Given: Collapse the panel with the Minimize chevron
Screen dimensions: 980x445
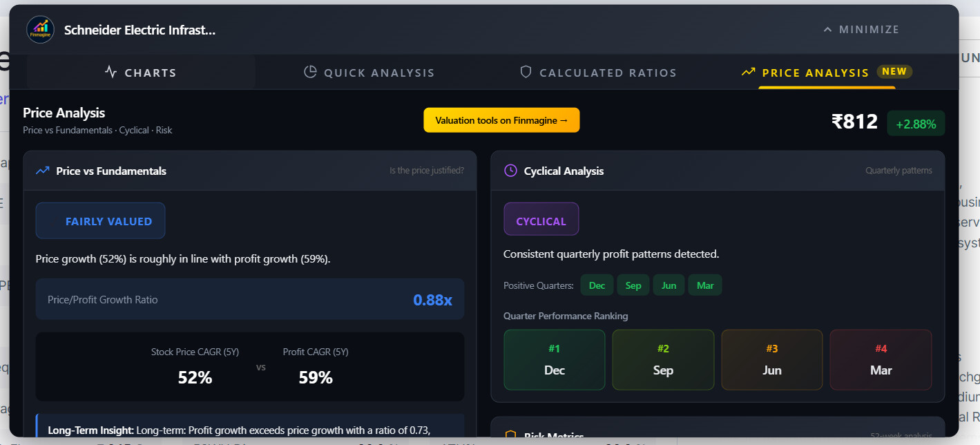Looking at the screenshot, I should [828, 30].
